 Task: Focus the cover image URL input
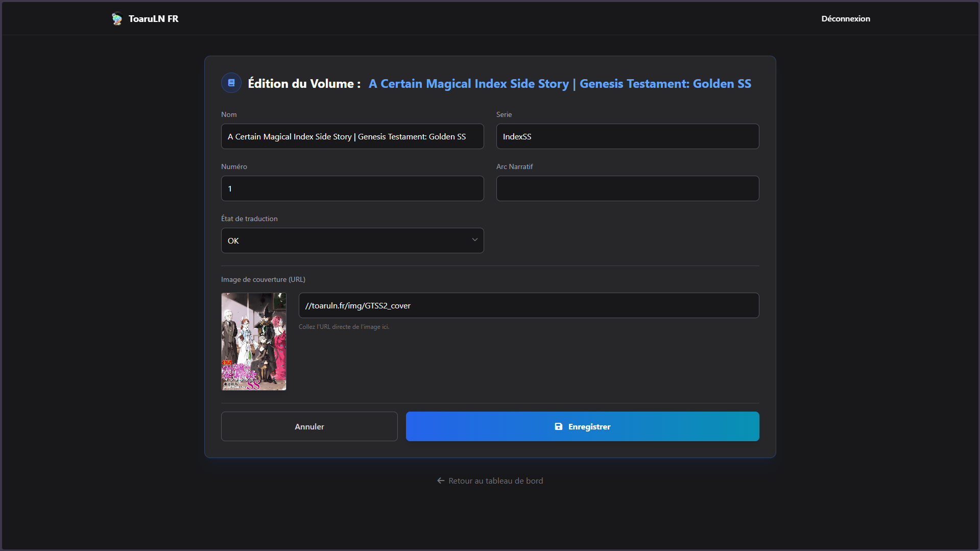click(529, 305)
